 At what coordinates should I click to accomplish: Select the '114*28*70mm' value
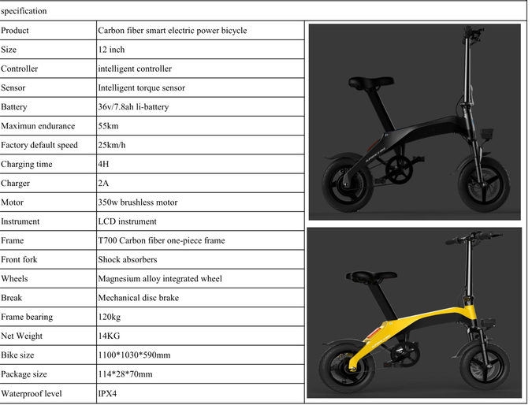125,374
